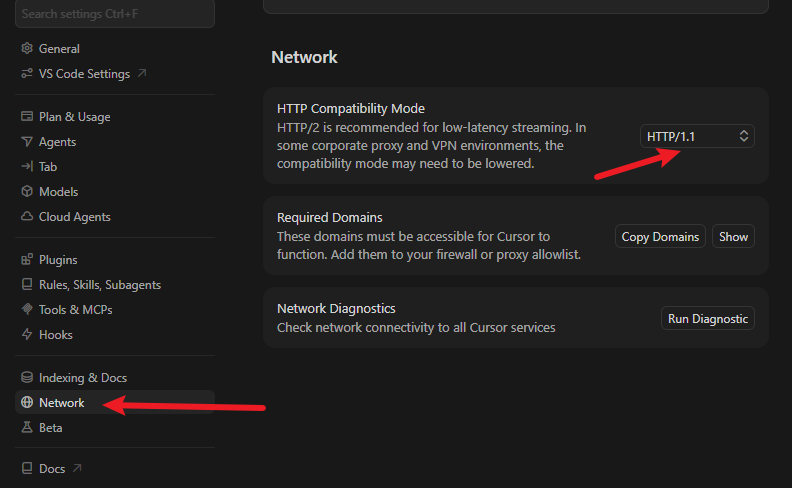Image resolution: width=792 pixels, height=488 pixels.
Task: Click the Network Diagnostics title
Action: coord(336,308)
